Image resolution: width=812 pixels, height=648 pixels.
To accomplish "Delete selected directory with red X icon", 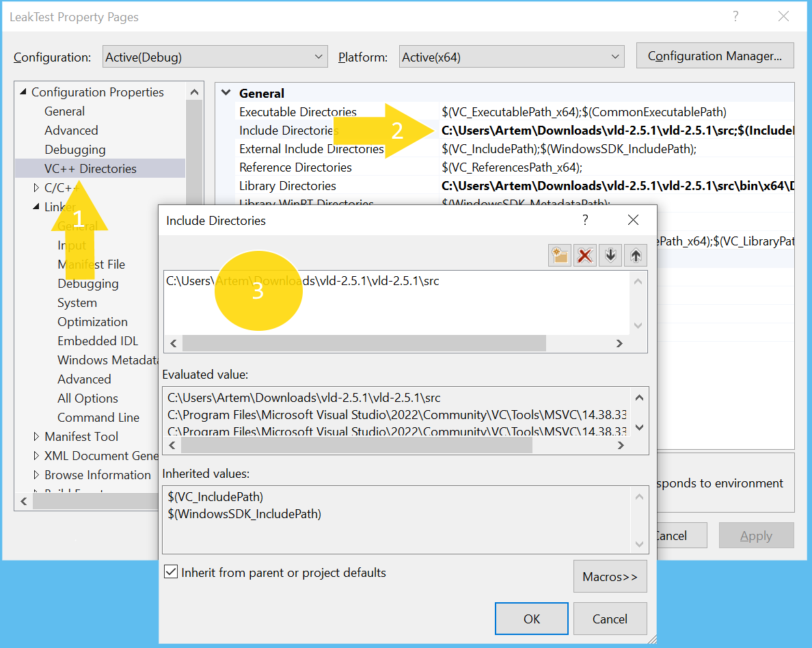I will (x=584, y=255).
